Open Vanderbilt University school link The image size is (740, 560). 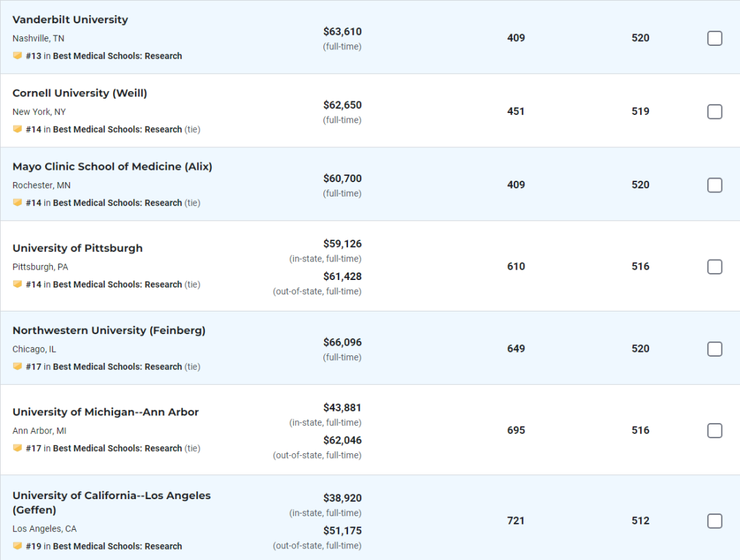click(70, 20)
